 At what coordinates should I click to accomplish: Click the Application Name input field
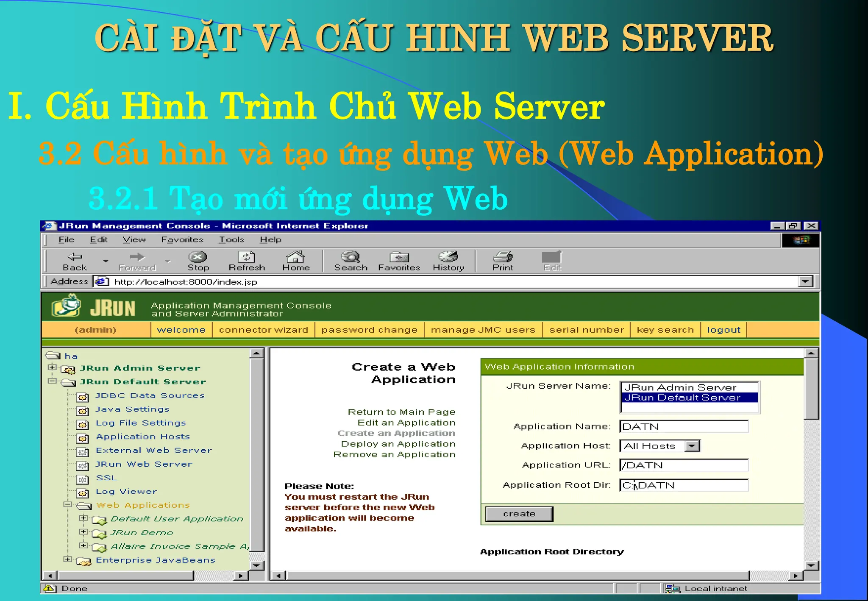click(684, 426)
